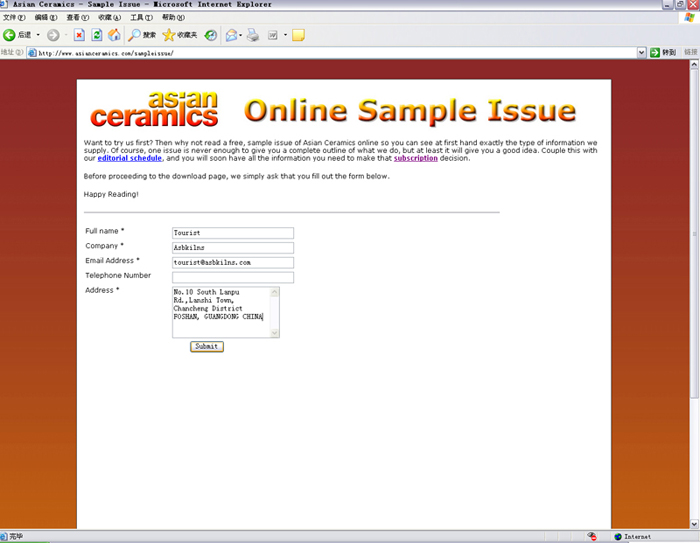Viewport: 700px width, 543px height.
Task: Click the green Go arrow button
Action: 655,52
